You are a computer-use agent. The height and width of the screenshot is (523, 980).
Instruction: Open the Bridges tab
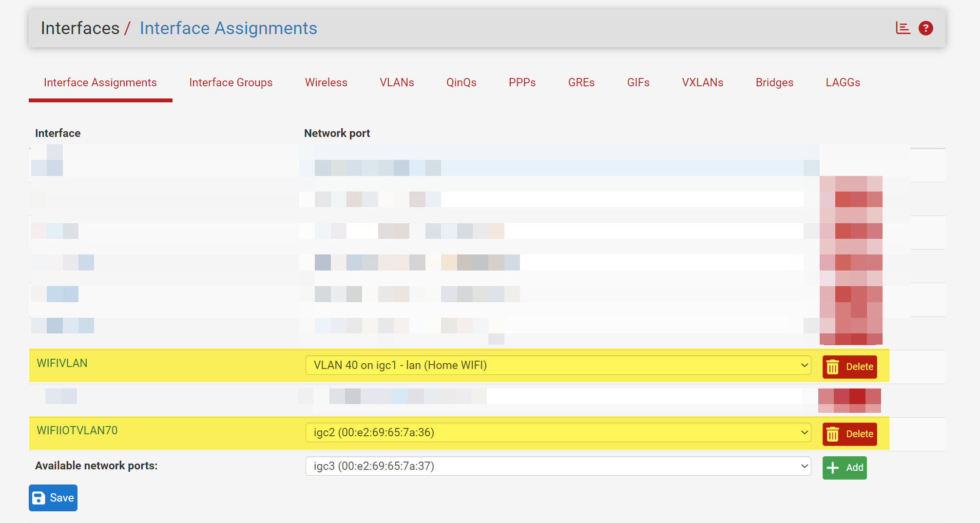774,82
